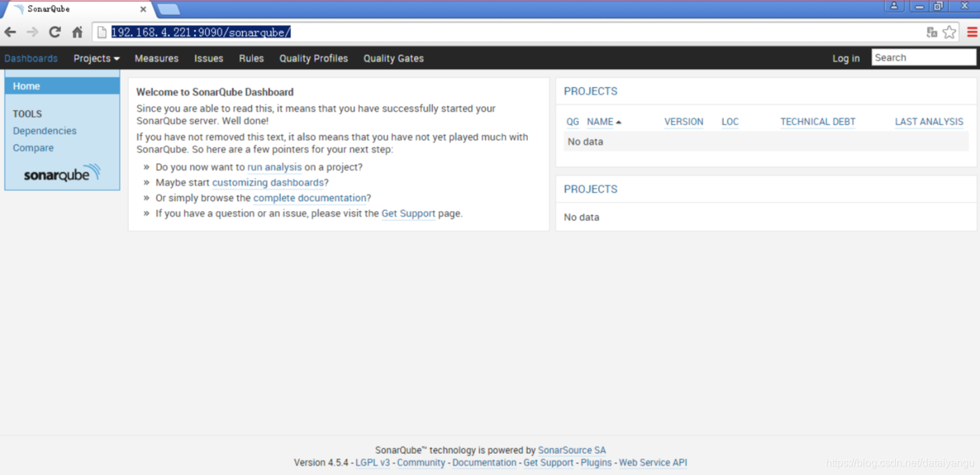The height and width of the screenshot is (475, 980).
Task: Click the SonarSource SA footer link
Action: (x=572, y=450)
